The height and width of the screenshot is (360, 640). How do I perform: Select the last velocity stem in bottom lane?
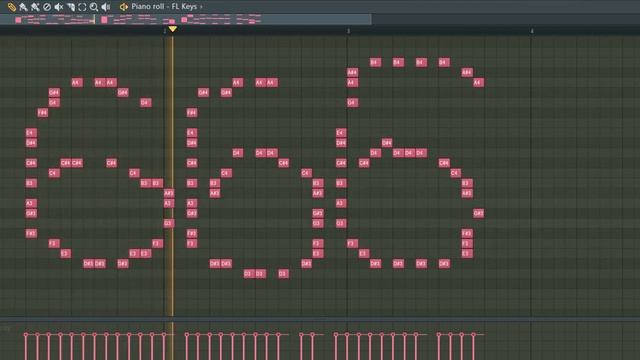coord(473,347)
